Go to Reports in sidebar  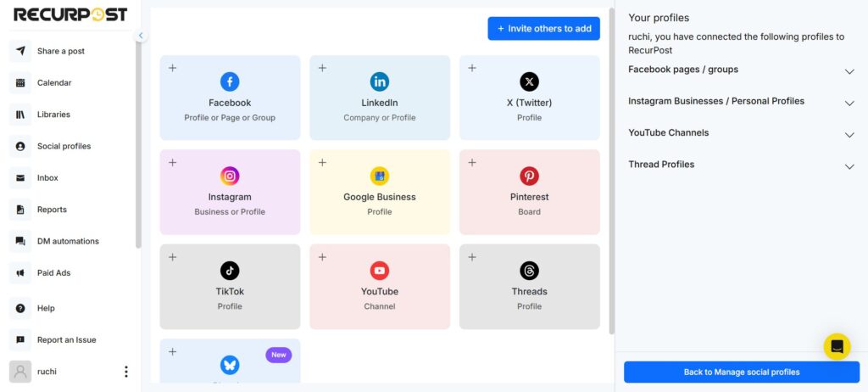[52, 210]
